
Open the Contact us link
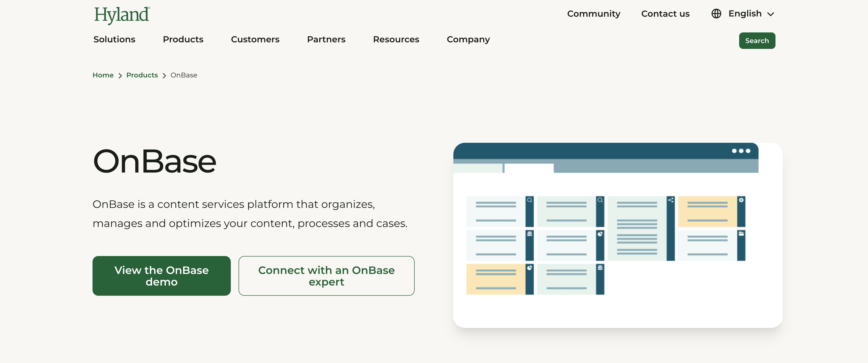665,14
